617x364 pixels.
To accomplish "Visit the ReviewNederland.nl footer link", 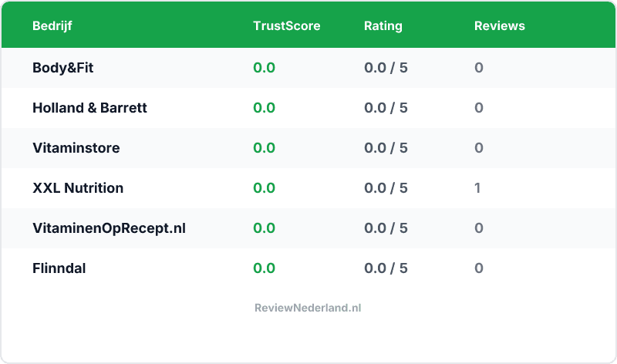I will 308,308.
